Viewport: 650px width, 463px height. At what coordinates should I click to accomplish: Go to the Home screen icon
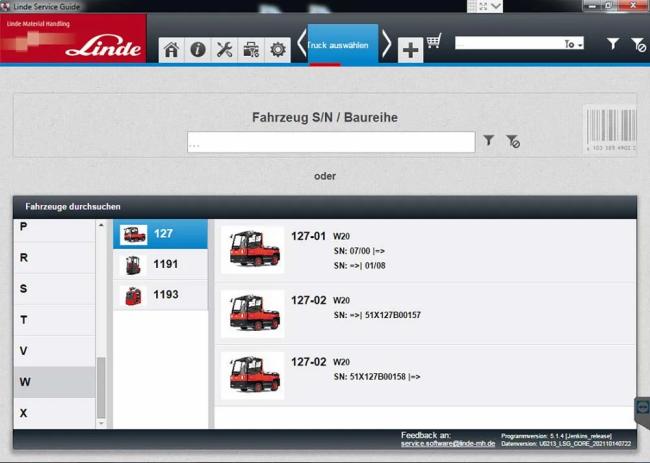tap(171, 50)
